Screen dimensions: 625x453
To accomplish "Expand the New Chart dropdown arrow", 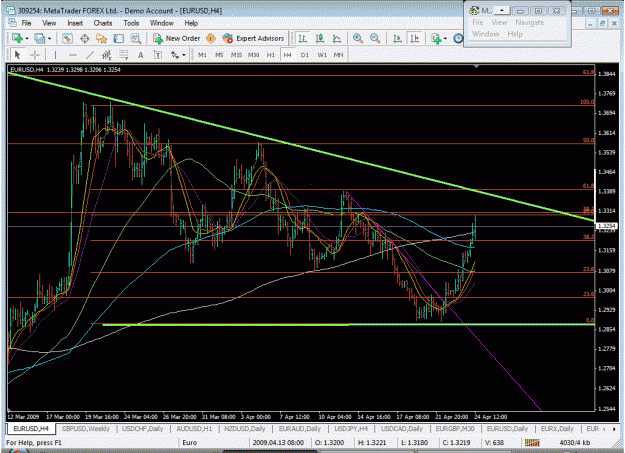I will click(x=27, y=39).
